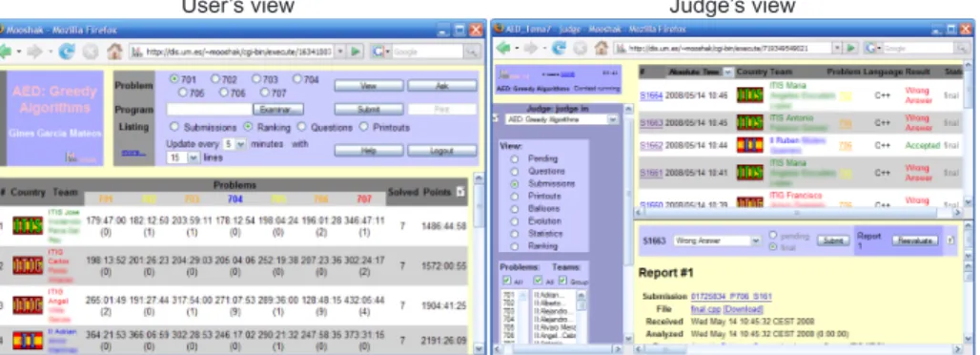980x355 pixels.
Task: Toggle Teams Group checkbox
Action: pos(563,280)
